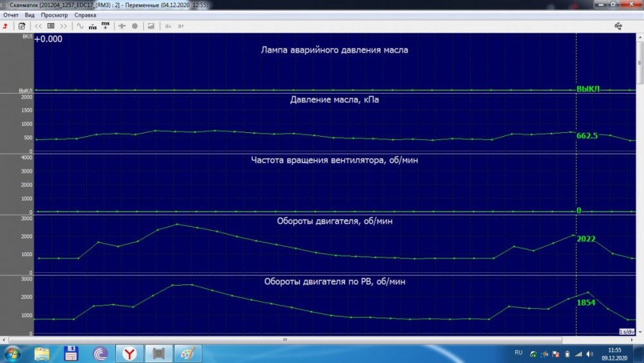Image resolution: width=644 pixels, height=363 pixels.
Task: Open the Windows Start button
Action: 12,353
